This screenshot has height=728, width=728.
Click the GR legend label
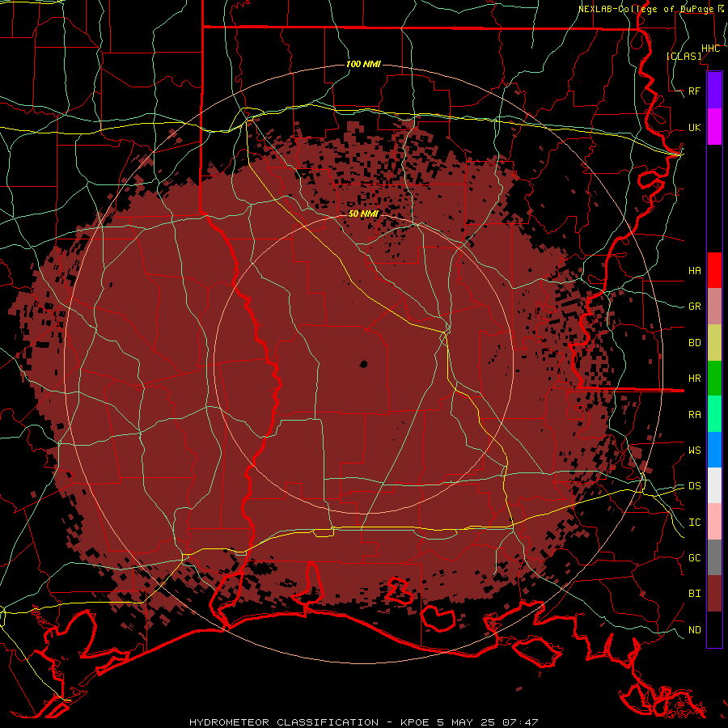click(x=694, y=307)
